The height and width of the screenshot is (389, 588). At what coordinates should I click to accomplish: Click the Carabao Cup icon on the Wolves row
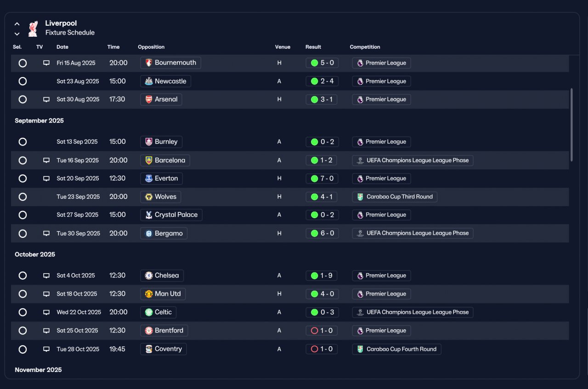[360, 197]
